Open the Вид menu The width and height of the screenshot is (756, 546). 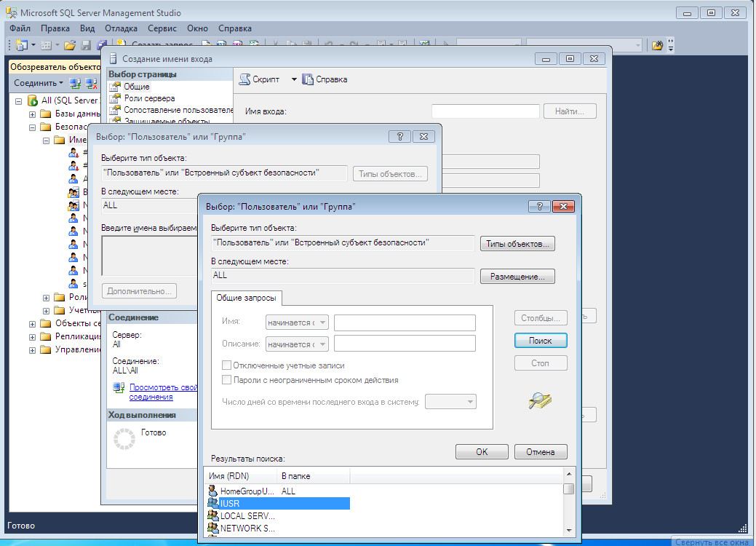click(x=87, y=28)
